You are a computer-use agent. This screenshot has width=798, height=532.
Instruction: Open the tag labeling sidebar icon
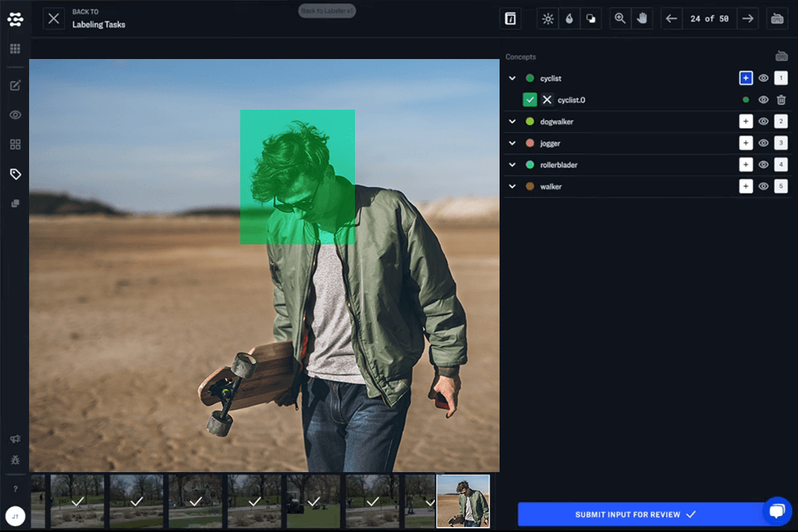point(15,174)
